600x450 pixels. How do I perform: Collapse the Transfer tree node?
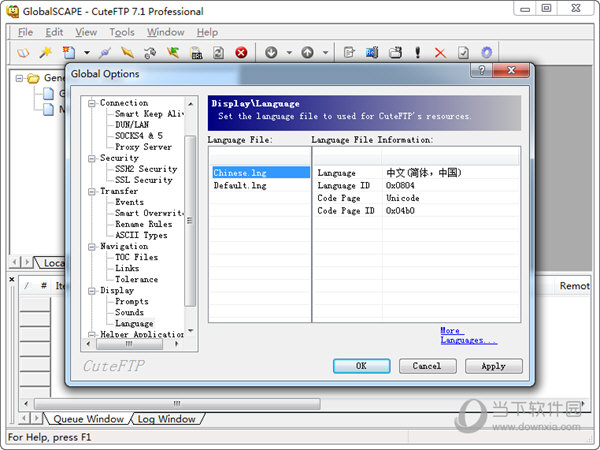pos(91,191)
